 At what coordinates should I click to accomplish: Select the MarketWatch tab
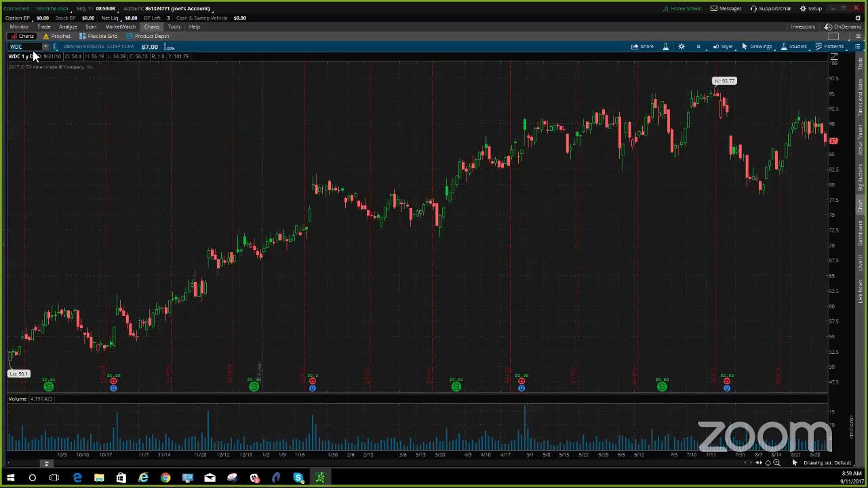120,27
